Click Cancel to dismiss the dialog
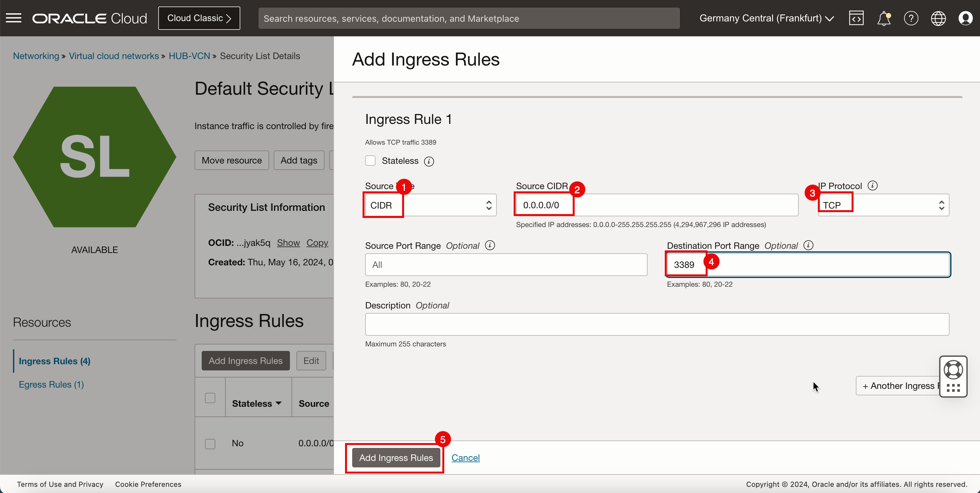The image size is (980, 493). tap(466, 458)
